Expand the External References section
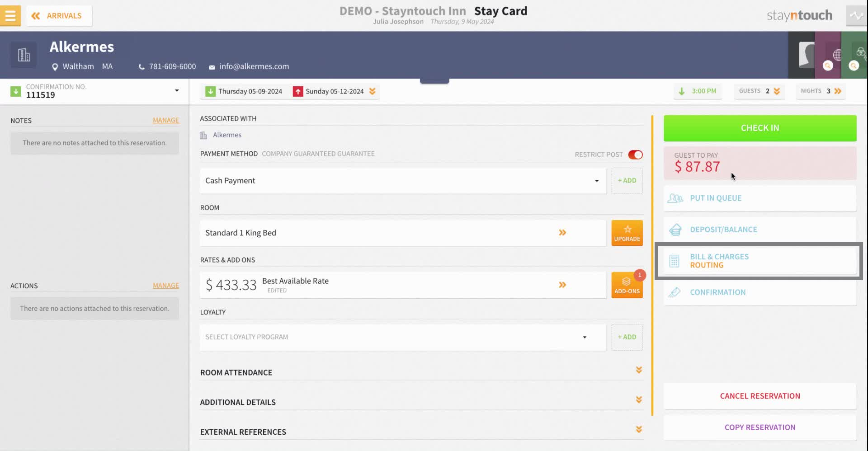The height and width of the screenshot is (451, 868). (639, 429)
